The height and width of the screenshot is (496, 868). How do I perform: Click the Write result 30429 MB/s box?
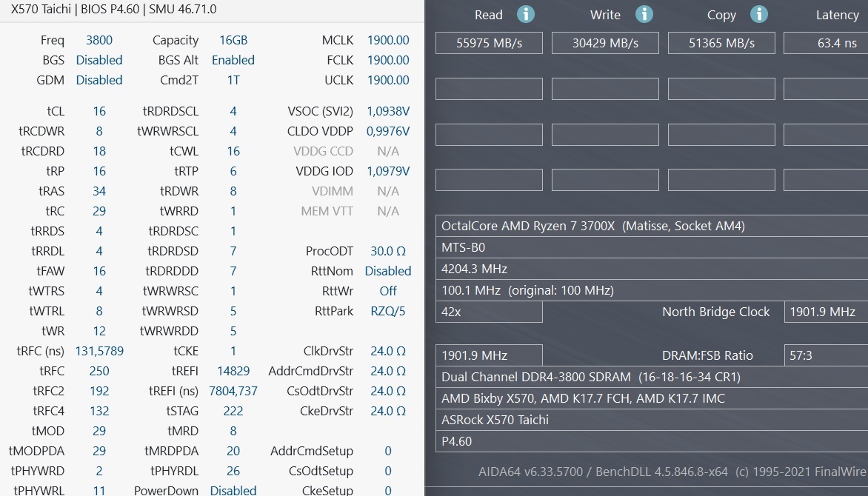[x=605, y=43]
